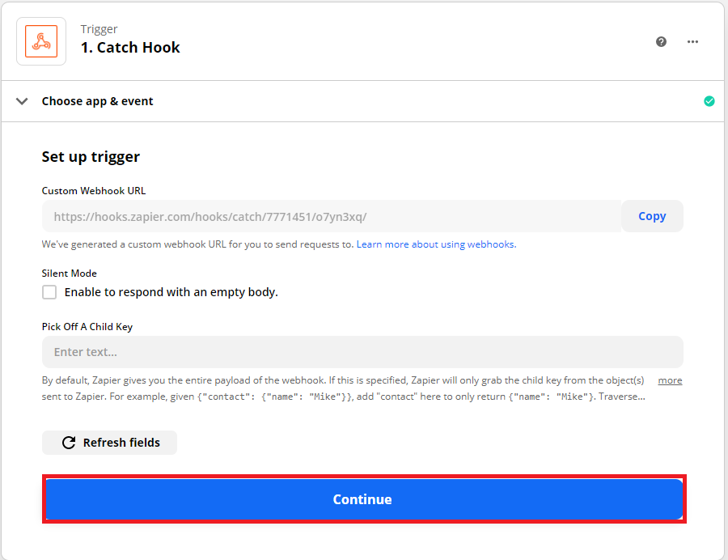Viewport: 728px width, 560px height.
Task: Collapse the Choose app & event chevron
Action: pyautogui.click(x=22, y=101)
